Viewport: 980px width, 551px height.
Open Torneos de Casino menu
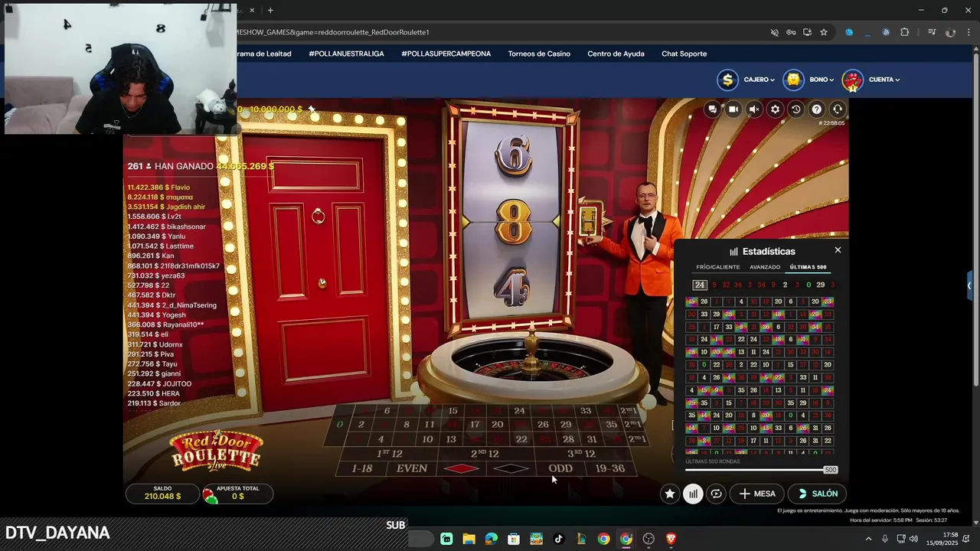pyautogui.click(x=539, y=54)
